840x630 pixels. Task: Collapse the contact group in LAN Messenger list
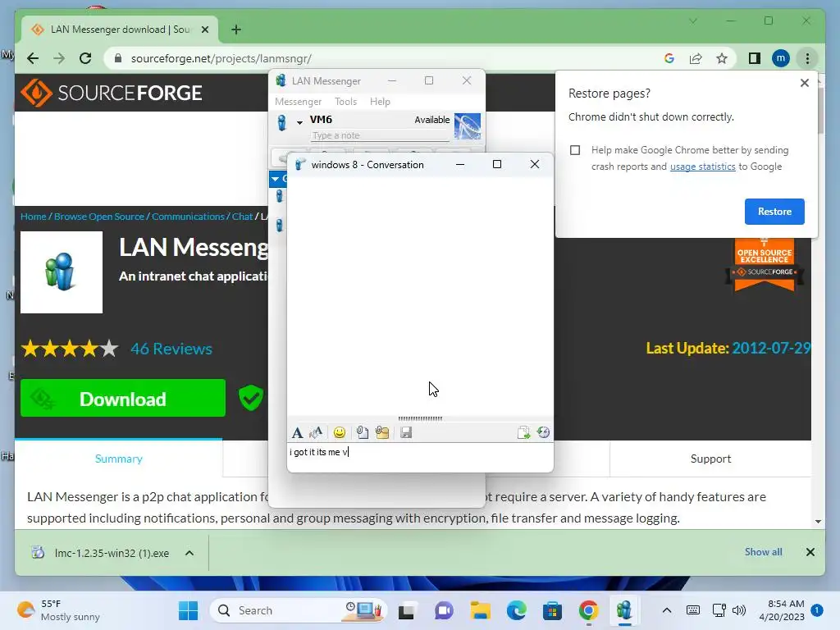point(276,179)
